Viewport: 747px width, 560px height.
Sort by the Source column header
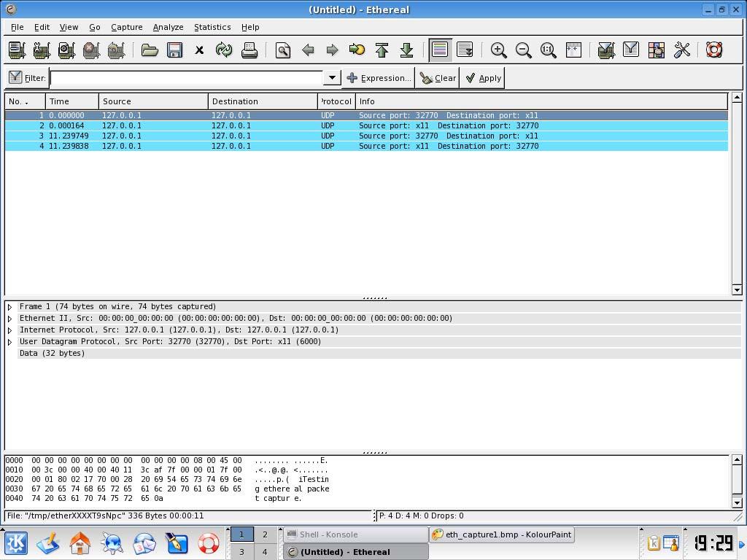[x=153, y=101]
